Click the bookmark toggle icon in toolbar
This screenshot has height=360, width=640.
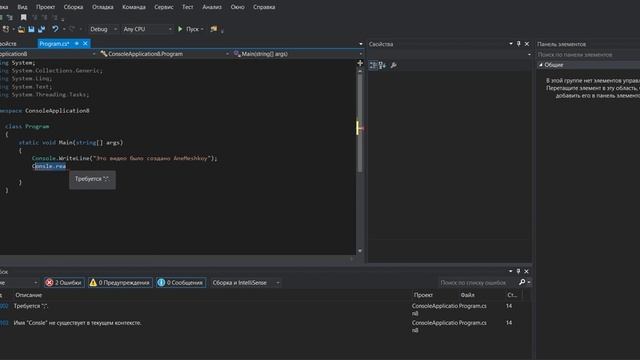[24, 18]
